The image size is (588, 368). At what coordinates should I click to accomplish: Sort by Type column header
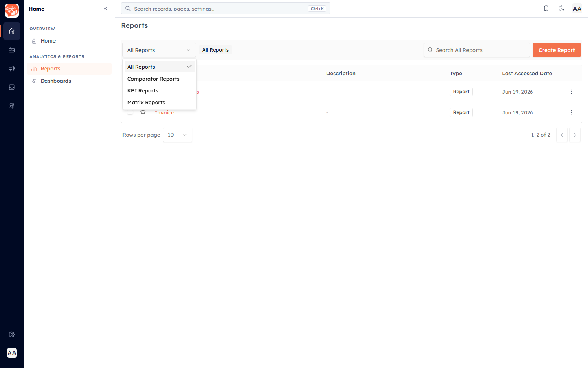456,74
